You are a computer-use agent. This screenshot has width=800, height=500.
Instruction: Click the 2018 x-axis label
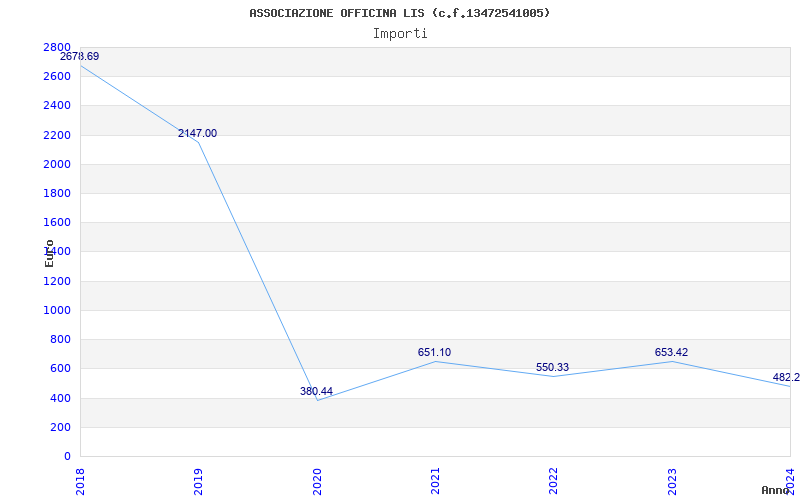80,482
